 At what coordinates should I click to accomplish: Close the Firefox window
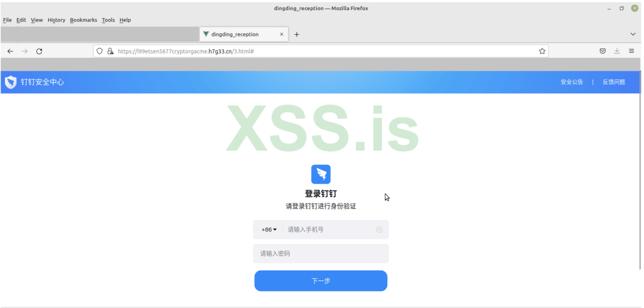click(634, 9)
